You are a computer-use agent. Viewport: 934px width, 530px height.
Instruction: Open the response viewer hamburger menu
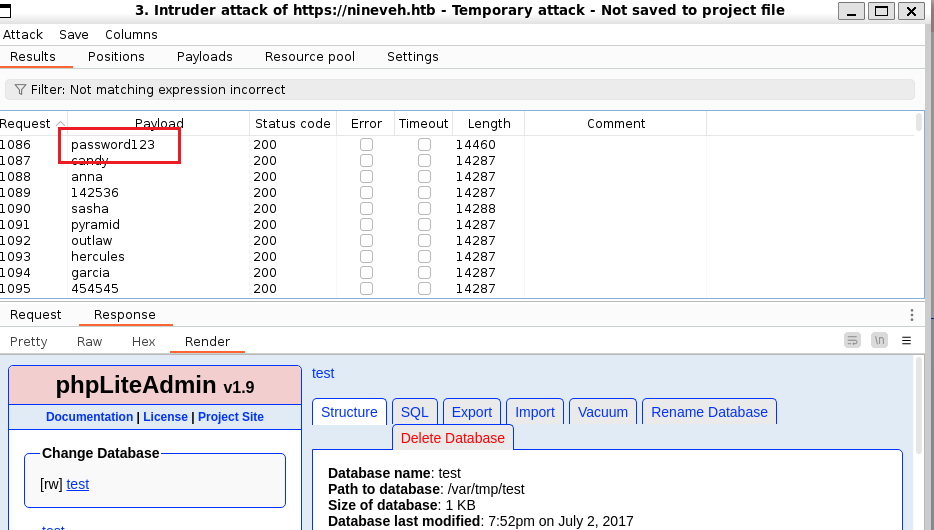907,341
